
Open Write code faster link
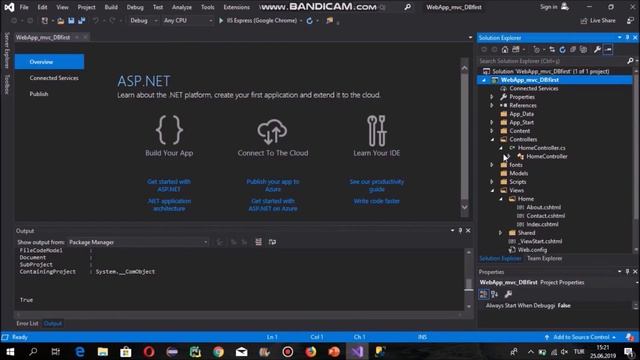(377, 201)
